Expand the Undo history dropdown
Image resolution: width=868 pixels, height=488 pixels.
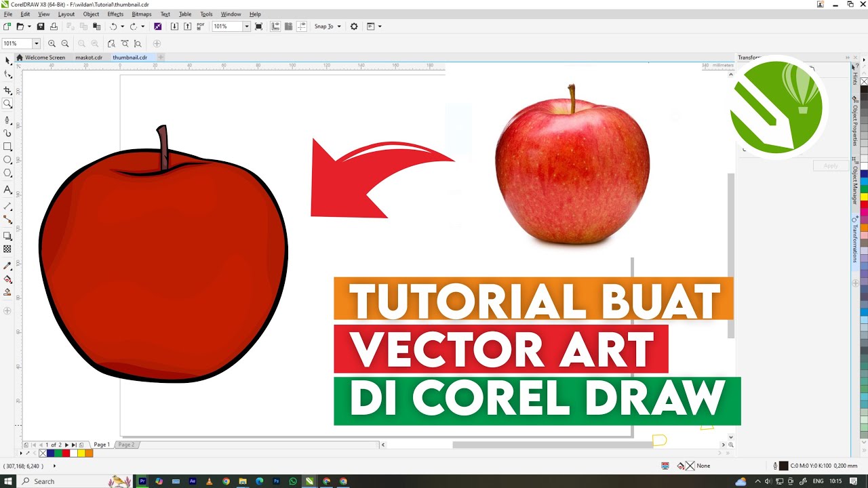[x=122, y=26]
